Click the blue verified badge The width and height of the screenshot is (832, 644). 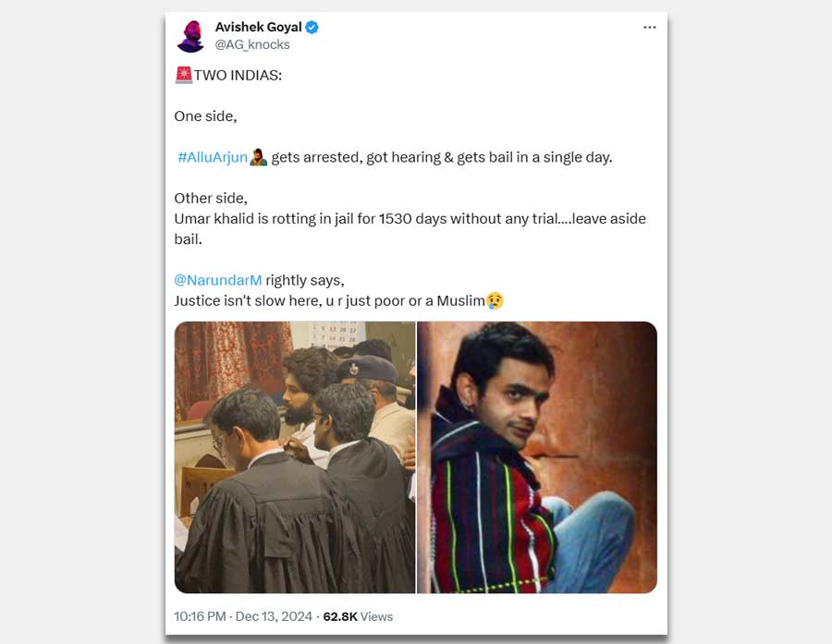[x=312, y=27]
